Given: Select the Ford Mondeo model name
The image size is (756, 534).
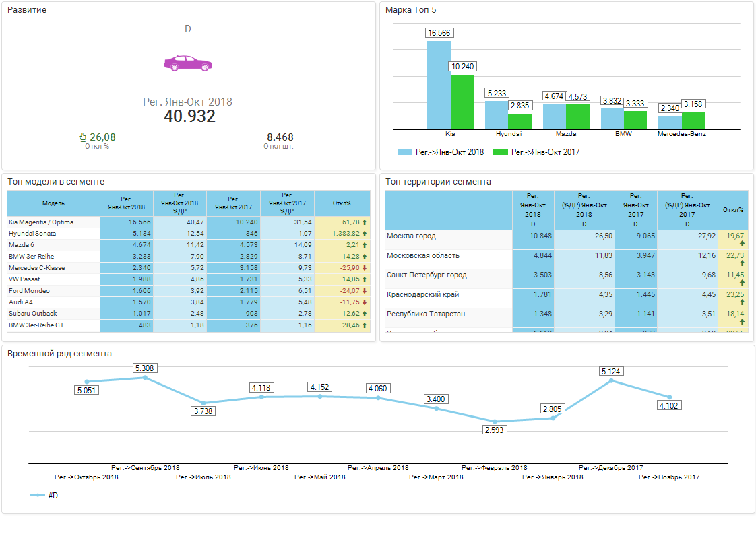Looking at the screenshot, I should 29,291.
